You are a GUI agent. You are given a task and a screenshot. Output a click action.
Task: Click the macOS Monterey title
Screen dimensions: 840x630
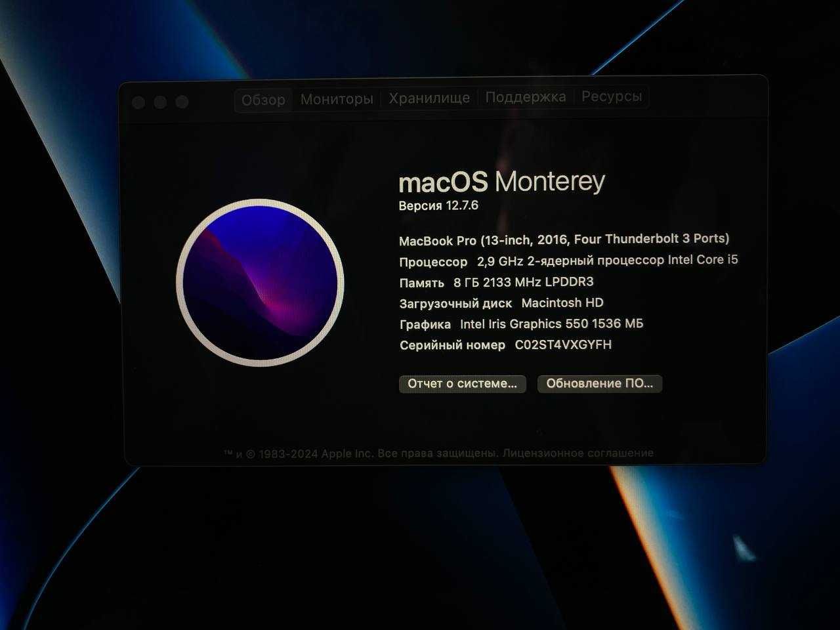coord(502,182)
